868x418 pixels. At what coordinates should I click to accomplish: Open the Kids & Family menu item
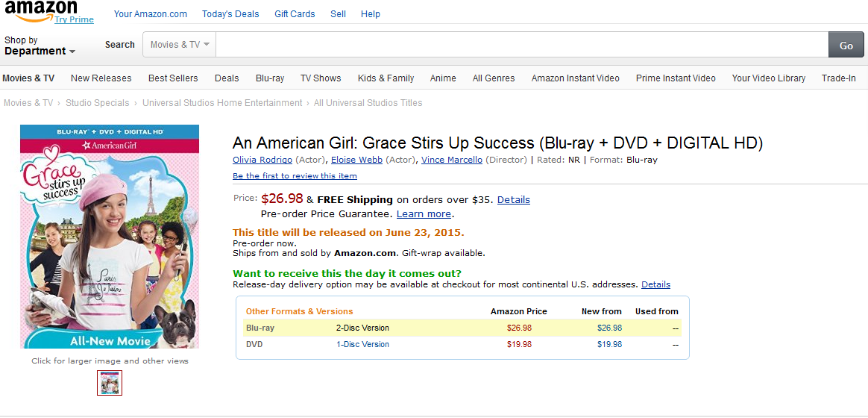386,78
